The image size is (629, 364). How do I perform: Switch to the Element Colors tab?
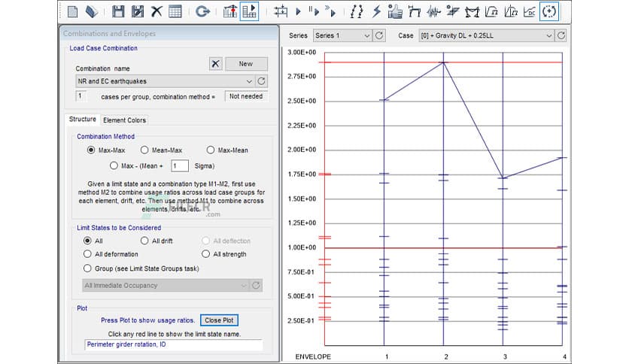(x=125, y=120)
